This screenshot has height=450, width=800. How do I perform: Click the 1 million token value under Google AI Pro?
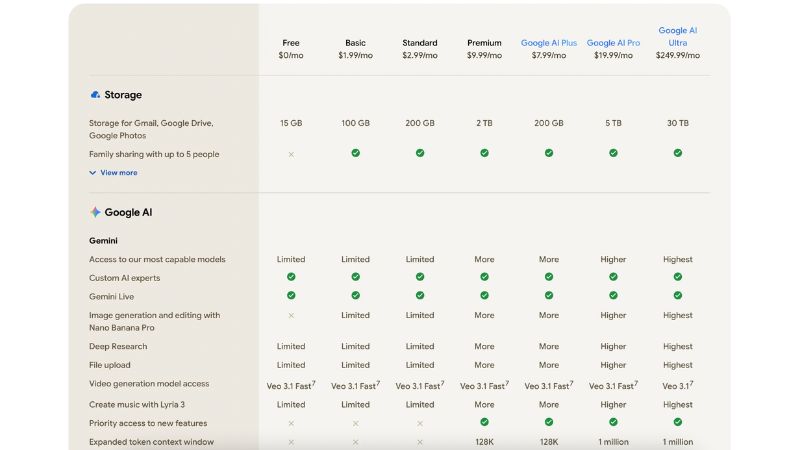coord(613,442)
